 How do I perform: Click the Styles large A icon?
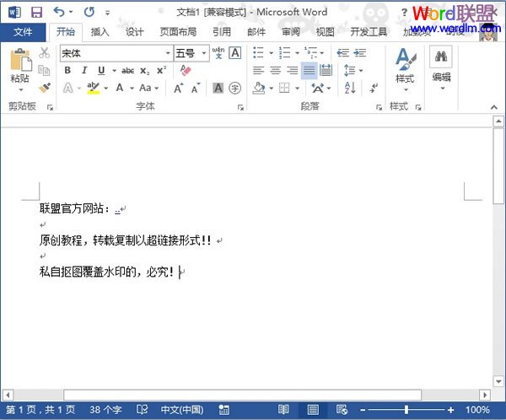coord(406,59)
